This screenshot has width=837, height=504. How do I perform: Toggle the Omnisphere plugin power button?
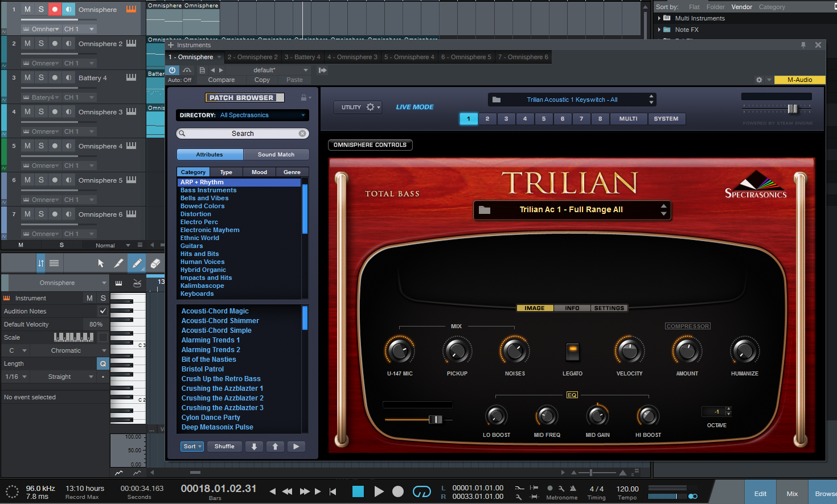tap(173, 70)
